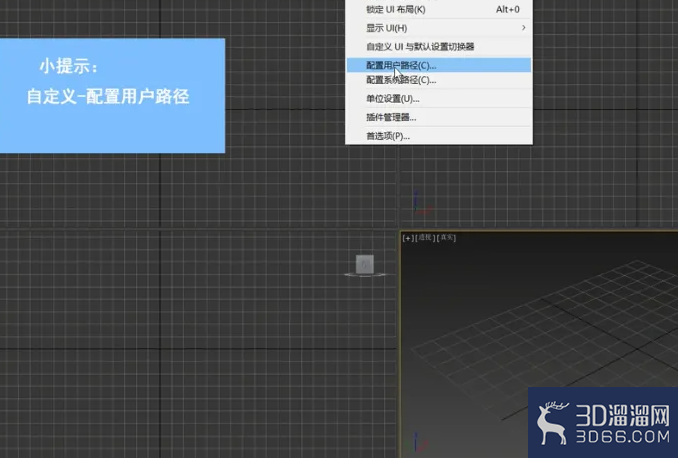
Task: Open 配置系统路径(C)... entry
Action: 439,80
